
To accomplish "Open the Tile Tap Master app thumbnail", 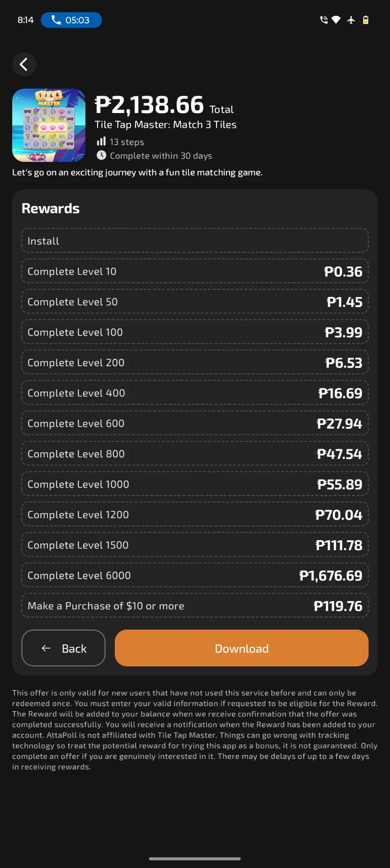I will pyautogui.click(x=49, y=125).
